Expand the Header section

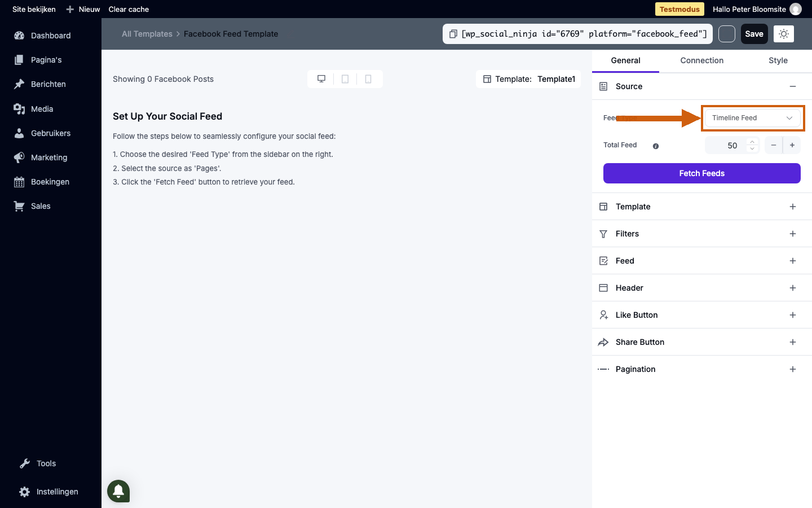click(793, 288)
